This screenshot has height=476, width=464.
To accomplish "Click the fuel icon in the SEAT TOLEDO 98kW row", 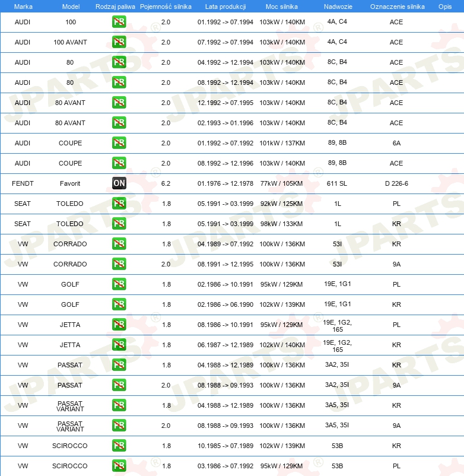I will click(x=119, y=223).
